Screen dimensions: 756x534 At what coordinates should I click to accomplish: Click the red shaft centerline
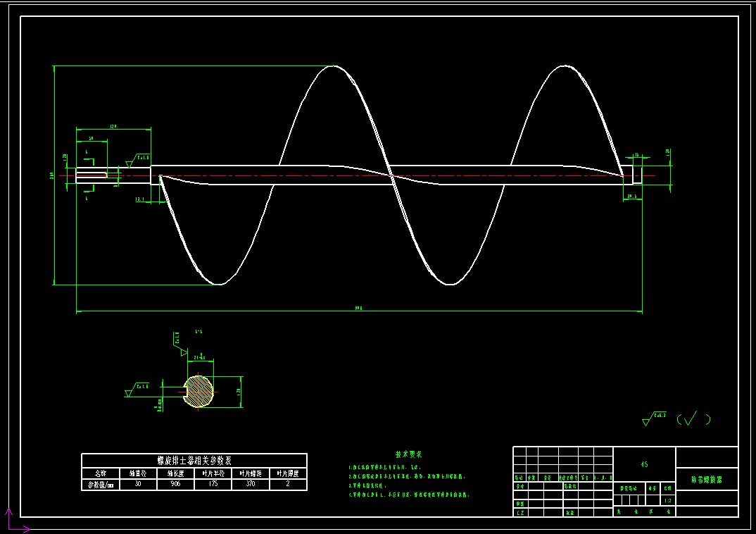(357, 175)
